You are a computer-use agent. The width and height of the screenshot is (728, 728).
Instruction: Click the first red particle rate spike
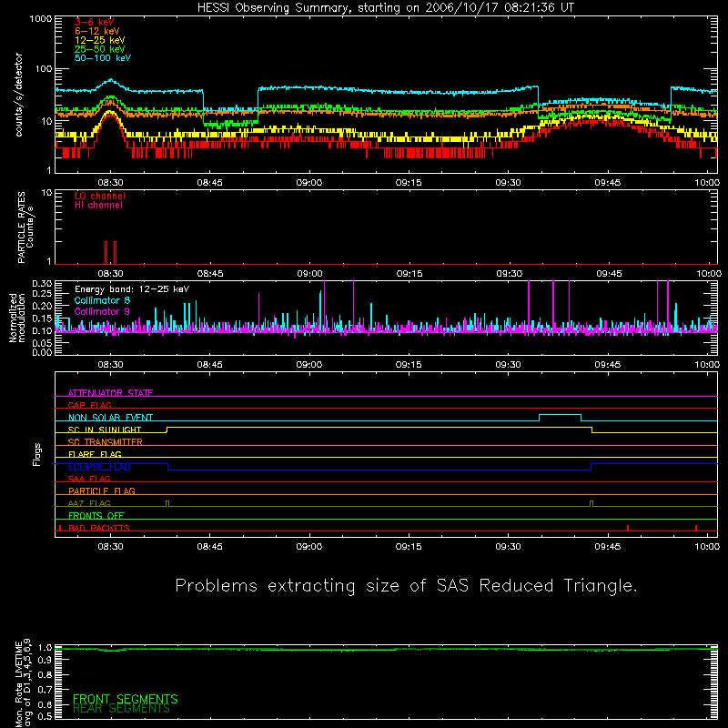[x=106, y=253]
